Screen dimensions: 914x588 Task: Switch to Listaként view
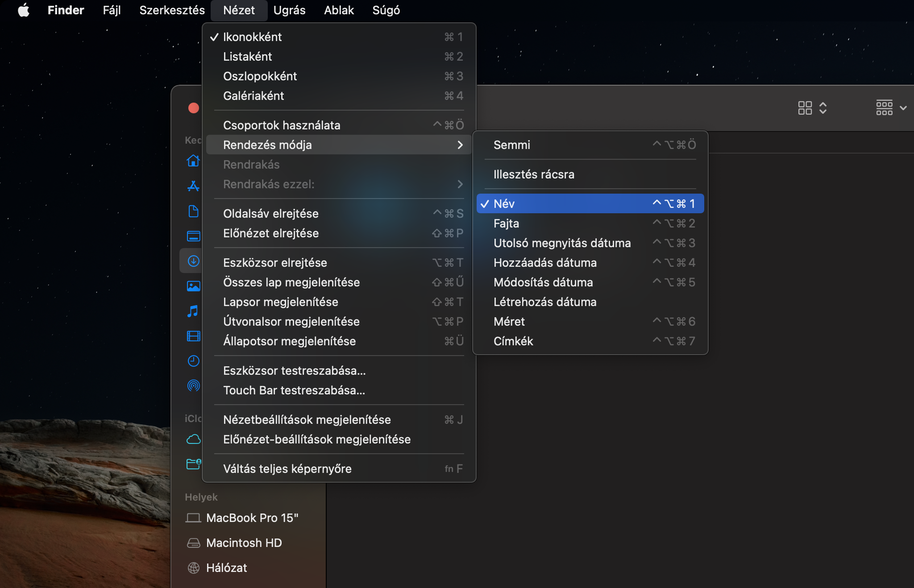click(339, 57)
